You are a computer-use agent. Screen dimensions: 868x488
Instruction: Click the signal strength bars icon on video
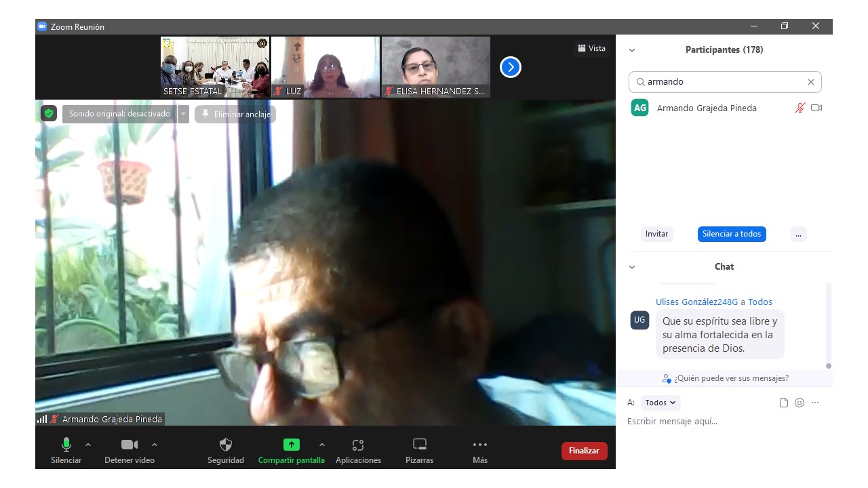click(42, 419)
